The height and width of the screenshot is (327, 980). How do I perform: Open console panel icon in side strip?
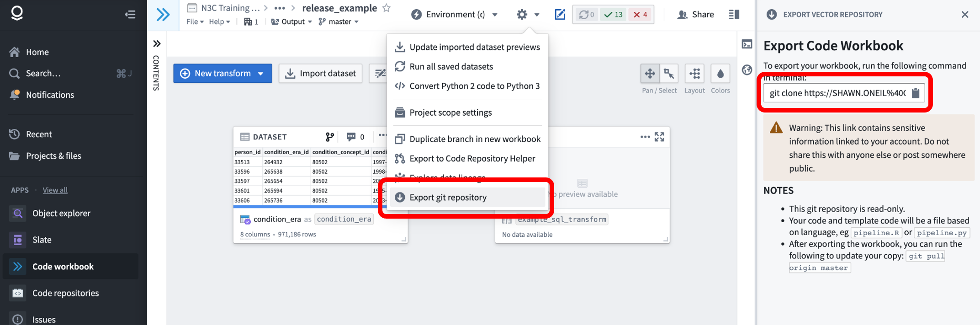pyautogui.click(x=747, y=44)
